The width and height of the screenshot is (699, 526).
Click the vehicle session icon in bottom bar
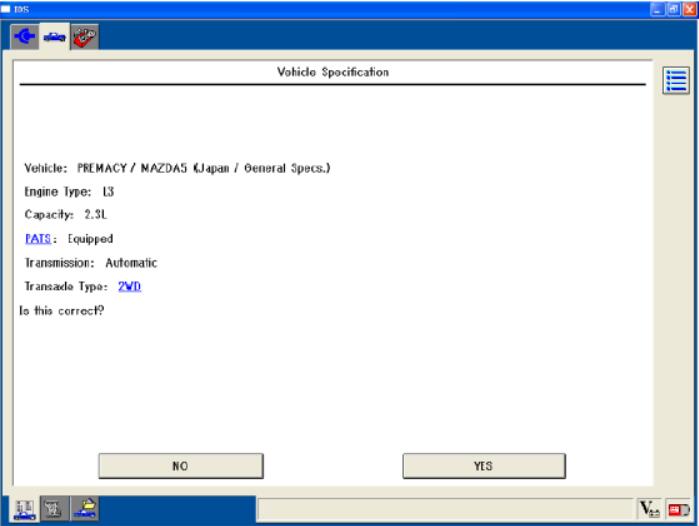(25, 509)
